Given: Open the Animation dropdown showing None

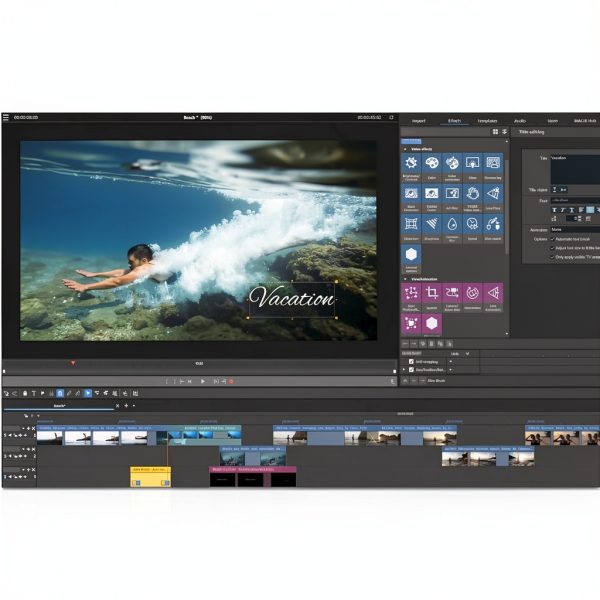Looking at the screenshot, I should click(x=575, y=230).
